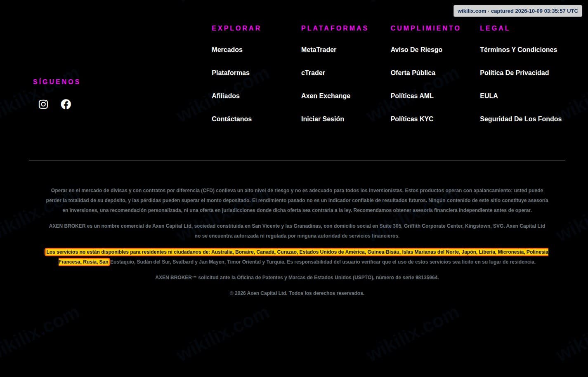The width and height of the screenshot is (588, 377).
Task: Click the CUMPLIMIENTO column heading
Action: pos(425,28)
